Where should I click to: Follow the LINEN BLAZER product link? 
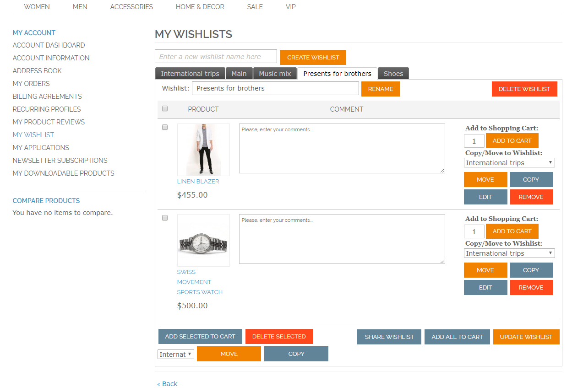point(198,181)
